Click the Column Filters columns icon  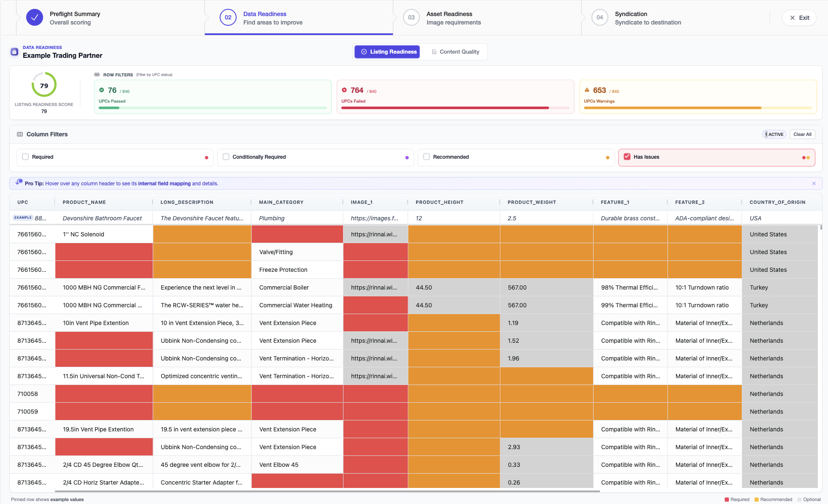click(x=20, y=134)
